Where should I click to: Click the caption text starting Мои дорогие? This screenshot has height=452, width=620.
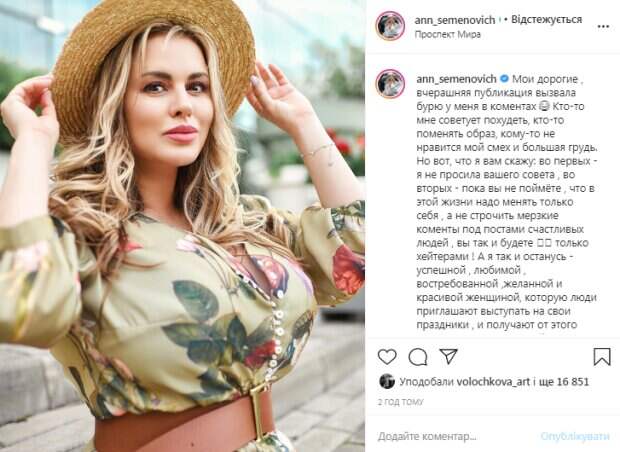click(507, 202)
